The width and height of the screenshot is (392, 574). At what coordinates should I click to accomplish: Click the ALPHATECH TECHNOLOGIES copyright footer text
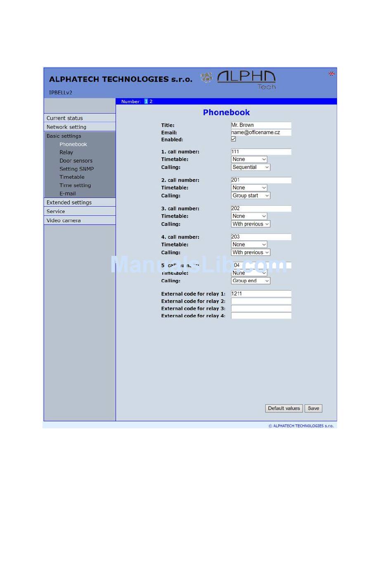click(301, 426)
